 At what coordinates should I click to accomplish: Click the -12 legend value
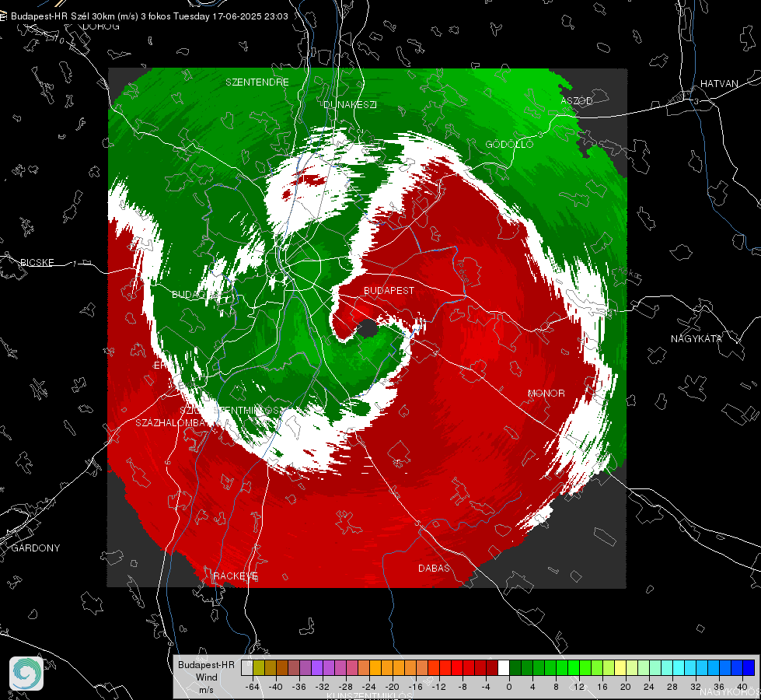[438, 687]
